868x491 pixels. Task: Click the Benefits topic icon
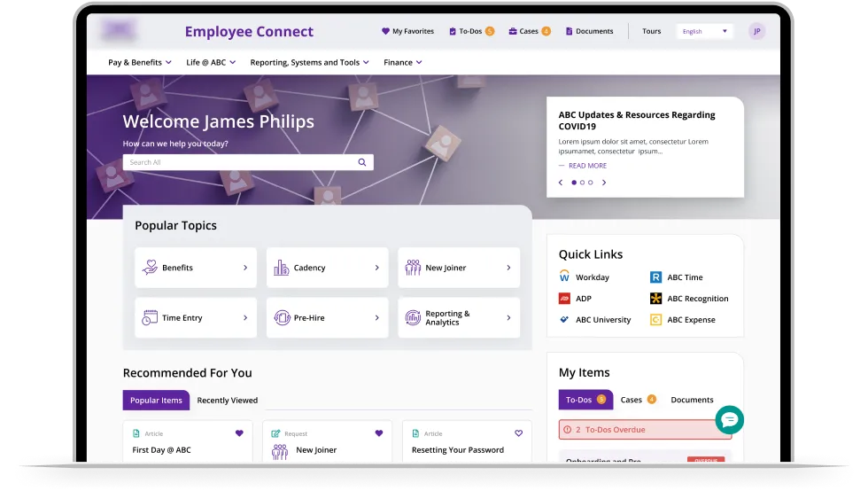click(150, 267)
